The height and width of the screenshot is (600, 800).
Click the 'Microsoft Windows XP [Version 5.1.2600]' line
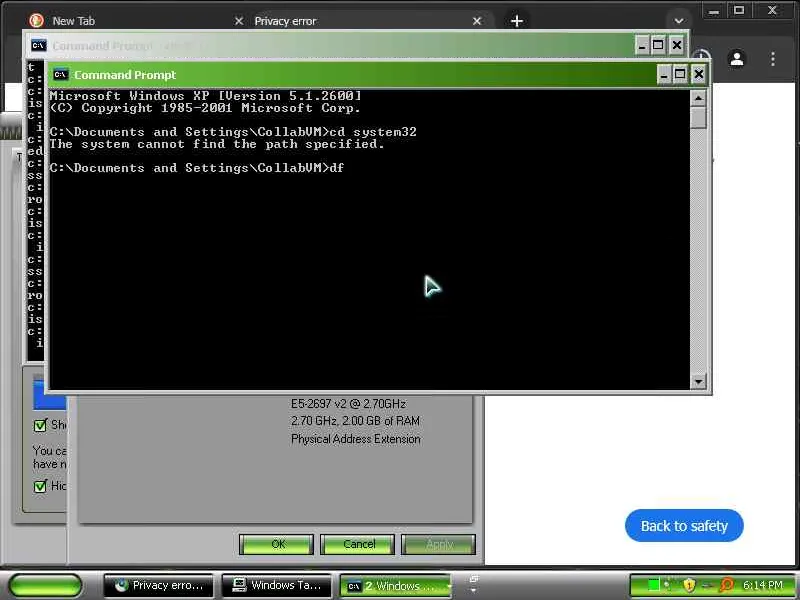(206, 95)
